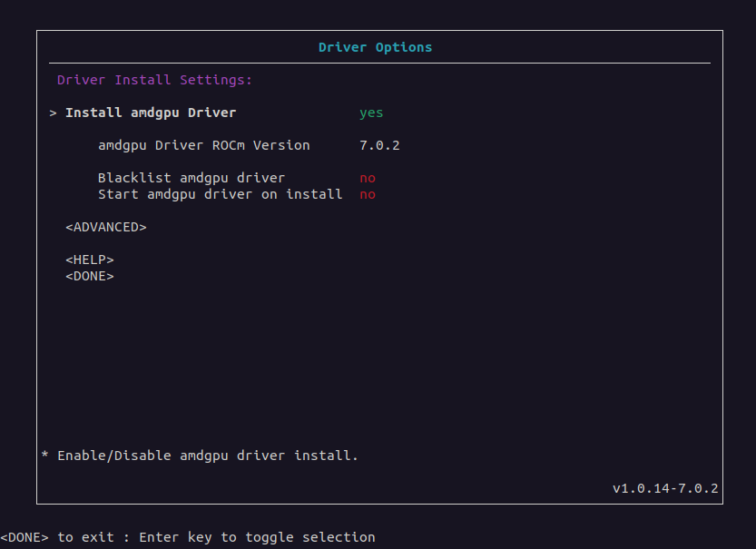Screen dimensions: 756x549
Task: Click the 7.0.2 ROCm version value
Action: click(x=379, y=145)
